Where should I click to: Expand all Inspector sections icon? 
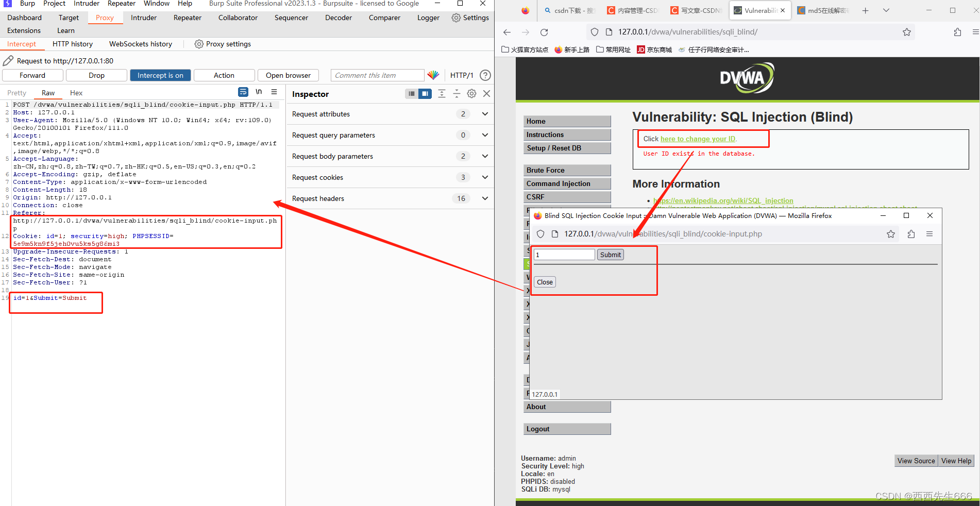point(442,94)
